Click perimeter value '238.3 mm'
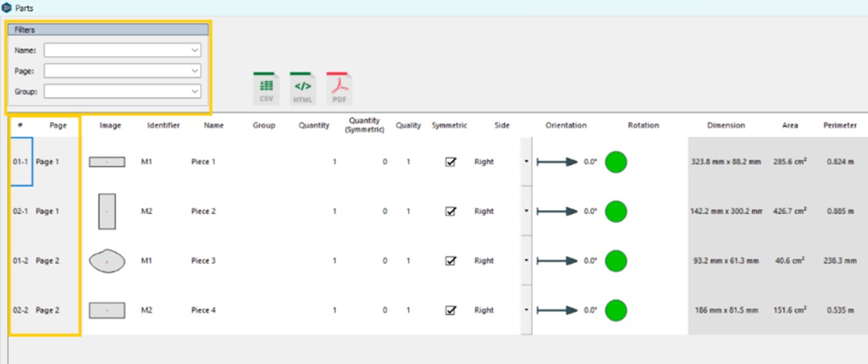 [839, 260]
